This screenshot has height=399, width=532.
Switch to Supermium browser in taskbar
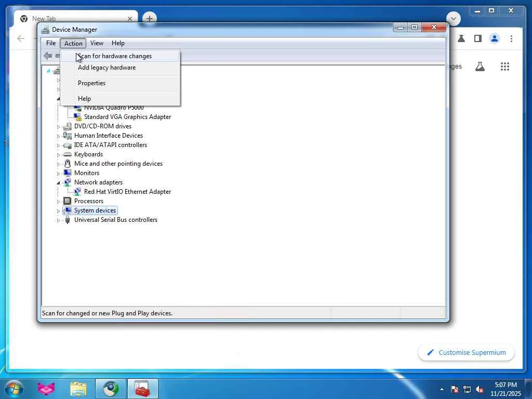coord(111,389)
